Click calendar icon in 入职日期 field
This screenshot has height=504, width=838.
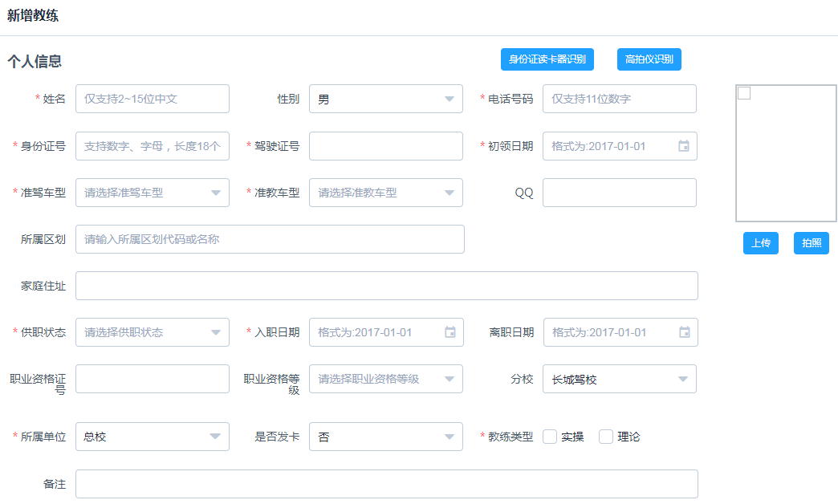tap(450, 332)
